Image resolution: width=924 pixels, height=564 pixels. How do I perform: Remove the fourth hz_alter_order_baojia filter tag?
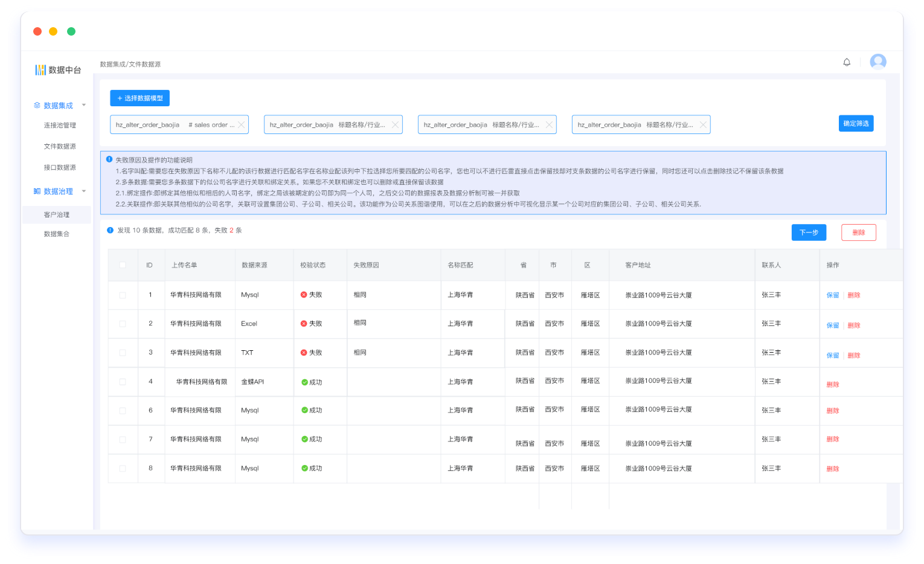tap(703, 124)
